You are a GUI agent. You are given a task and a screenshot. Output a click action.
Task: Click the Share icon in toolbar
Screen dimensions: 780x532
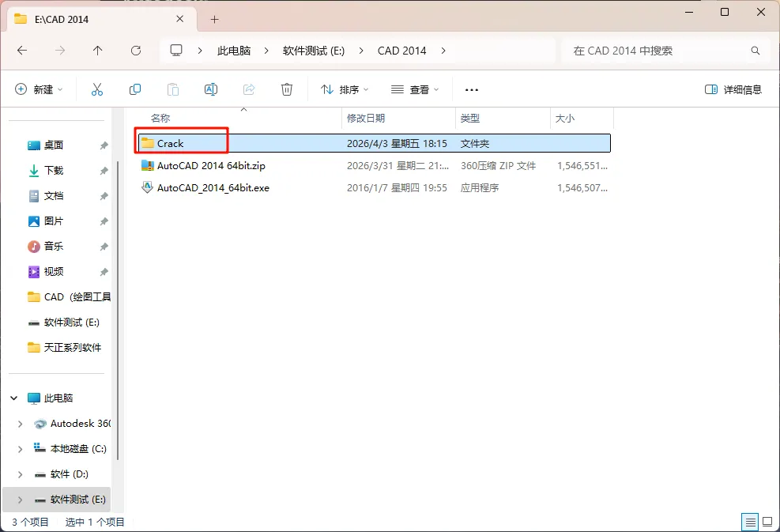[x=249, y=89]
